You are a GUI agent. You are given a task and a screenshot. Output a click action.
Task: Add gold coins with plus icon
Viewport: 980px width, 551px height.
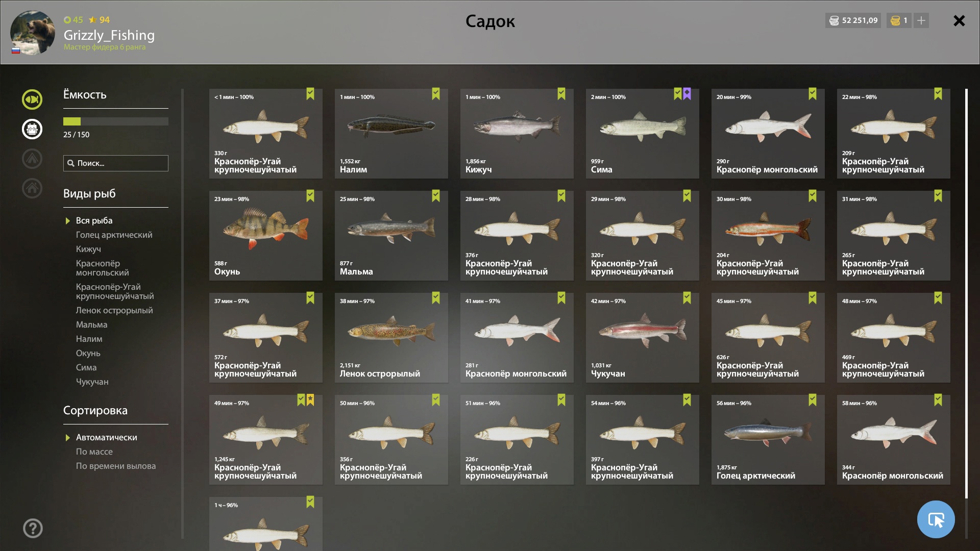point(921,20)
